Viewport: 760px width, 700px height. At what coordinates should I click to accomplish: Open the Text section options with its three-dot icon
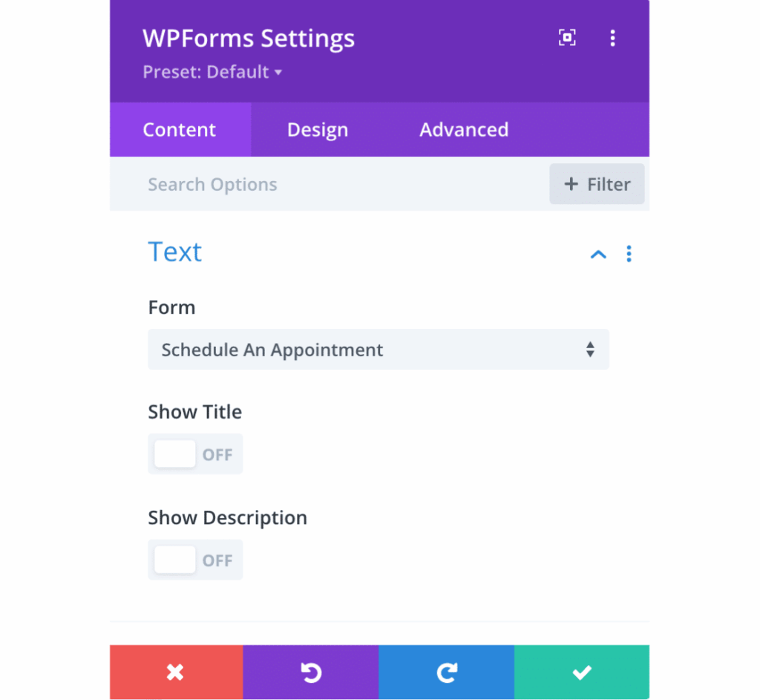tap(629, 254)
